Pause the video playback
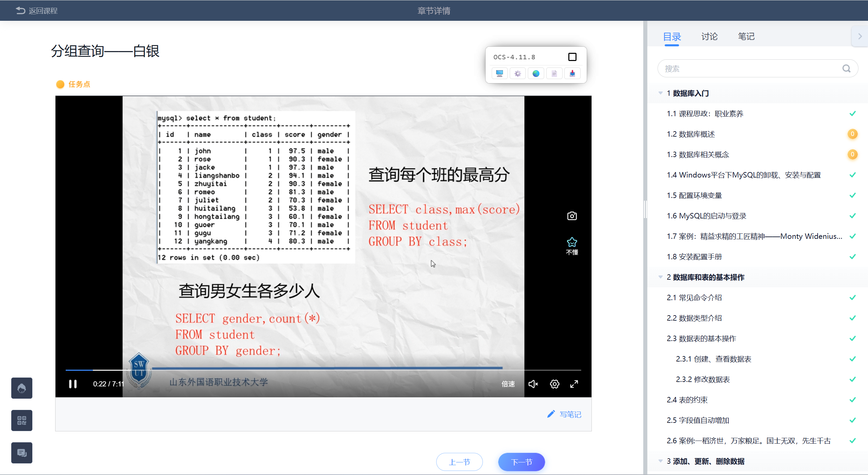This screenshot has width=868, height=475. [x=73, y=384]
